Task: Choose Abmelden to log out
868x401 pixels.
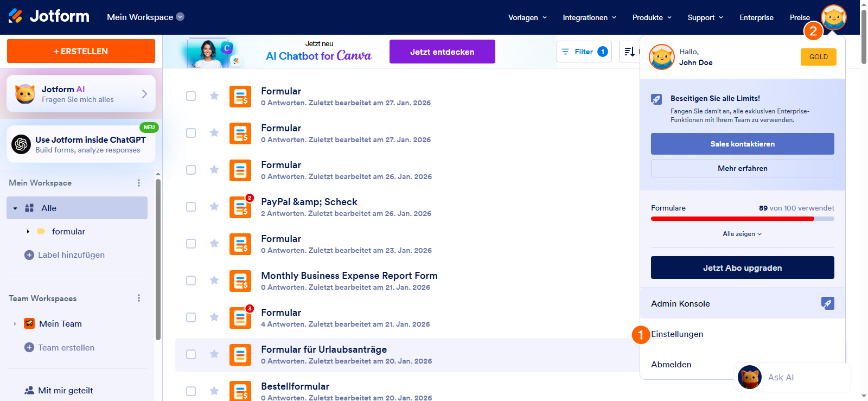Action: tap(671, 365)
